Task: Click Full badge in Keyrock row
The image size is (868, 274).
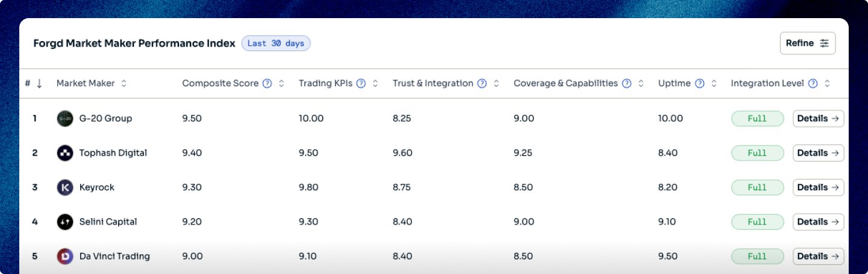Action: (758, 188)
